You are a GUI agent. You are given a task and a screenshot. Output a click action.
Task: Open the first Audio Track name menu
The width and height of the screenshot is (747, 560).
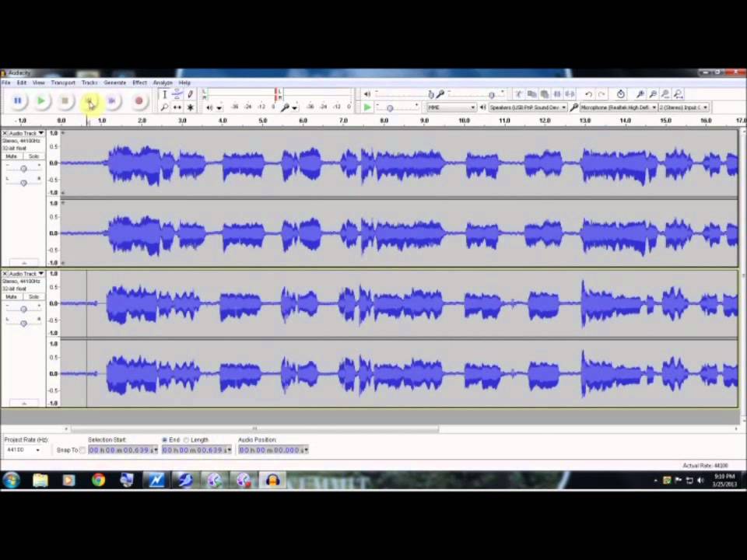26,133
